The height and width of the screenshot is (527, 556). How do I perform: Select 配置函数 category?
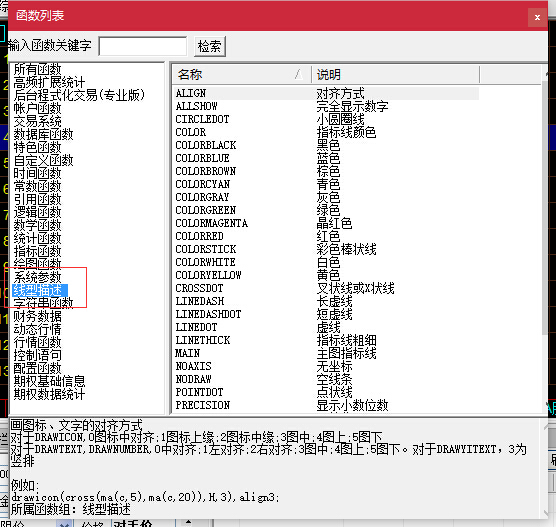37,368
